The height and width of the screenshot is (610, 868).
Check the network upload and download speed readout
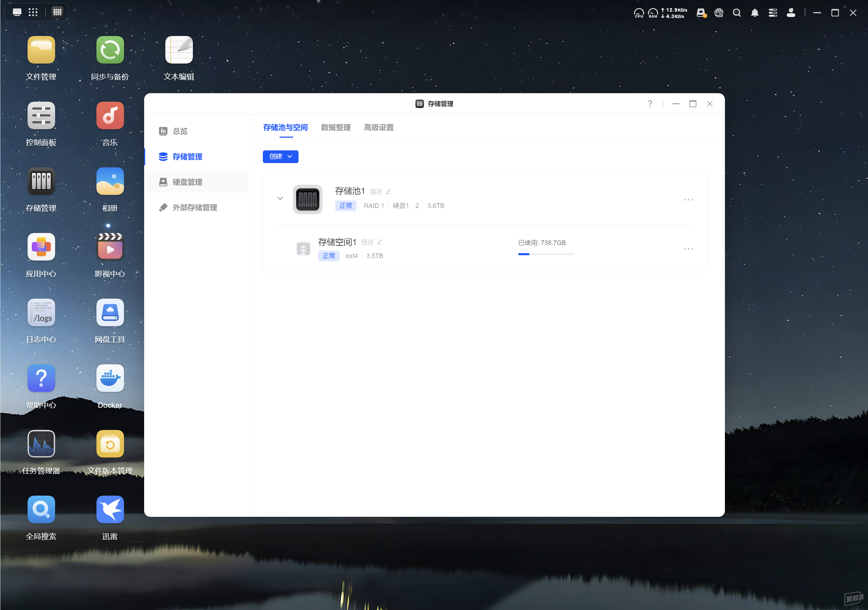click(x=674, y=13)
